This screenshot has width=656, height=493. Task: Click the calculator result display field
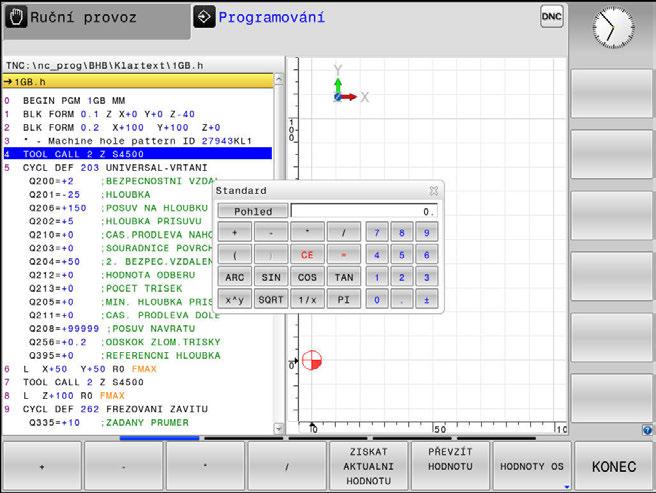click(364, 211)
